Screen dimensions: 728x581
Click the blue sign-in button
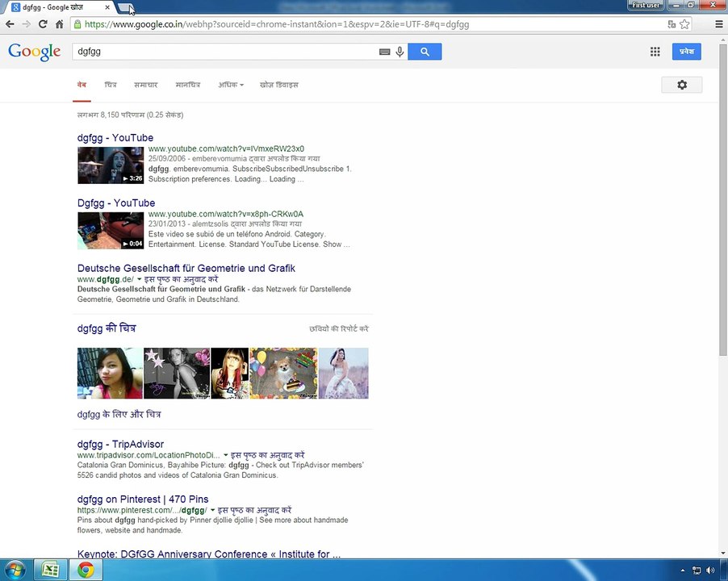click(686, 52)
